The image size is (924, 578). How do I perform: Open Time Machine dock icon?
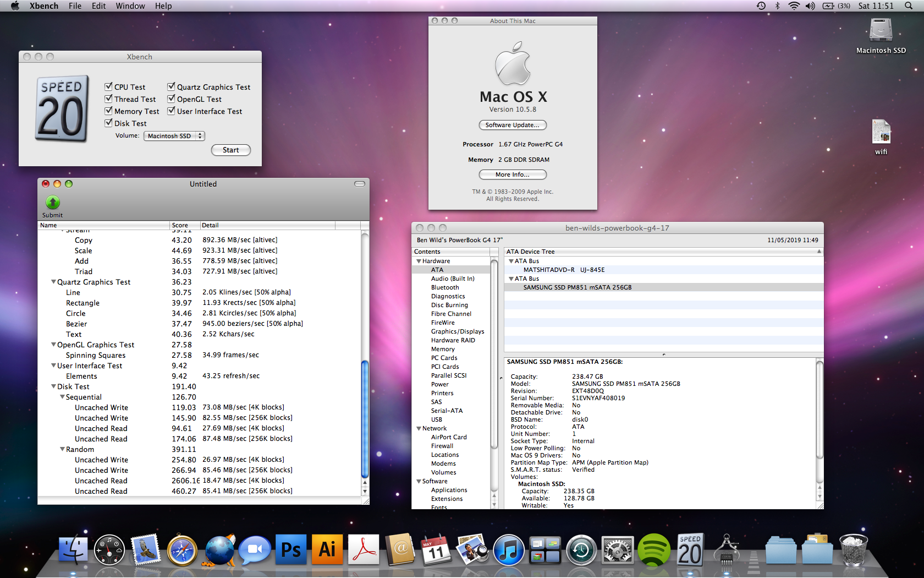click(x=581, y=550)
